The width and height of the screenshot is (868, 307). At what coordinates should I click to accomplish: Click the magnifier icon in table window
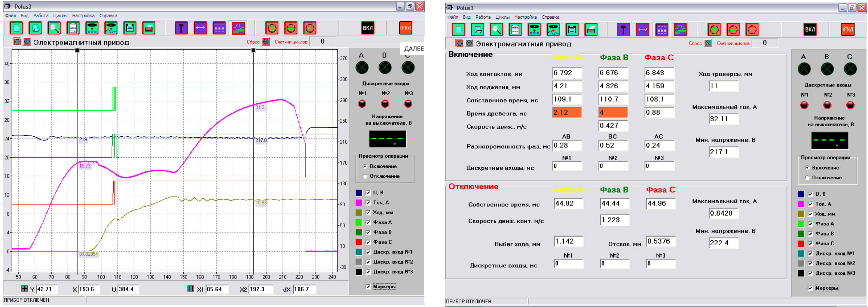(496, 30)
